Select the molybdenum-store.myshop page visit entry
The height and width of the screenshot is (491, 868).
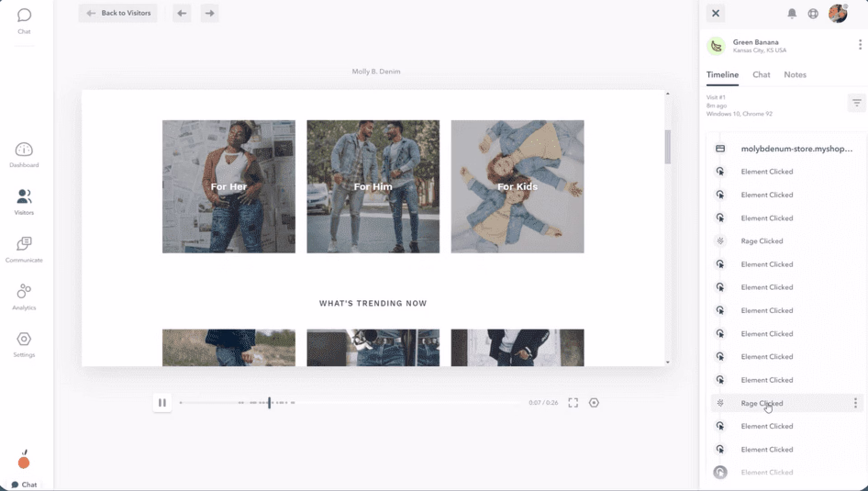pos(796,149)
